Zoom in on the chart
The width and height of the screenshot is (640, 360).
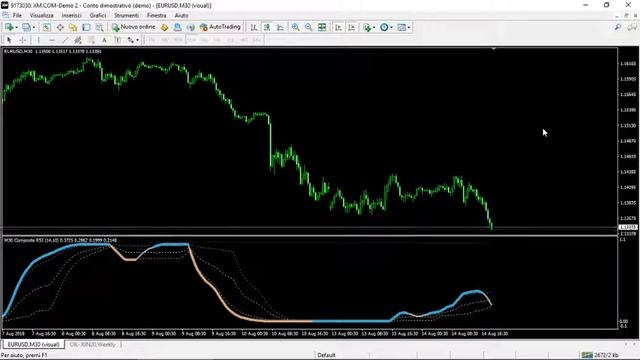[296, 27]
